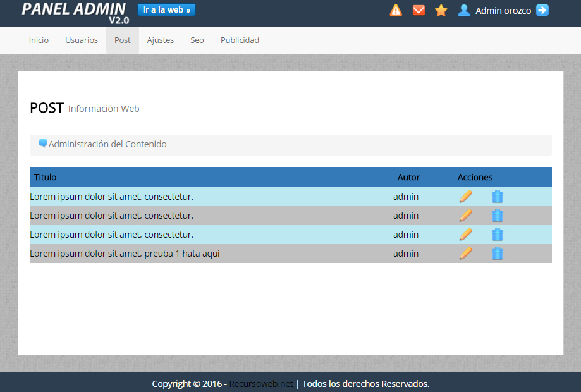The width and height of the screenshot is (581, 392).
Task: Delete the third post using trash icon
Action: coord(498,235)
